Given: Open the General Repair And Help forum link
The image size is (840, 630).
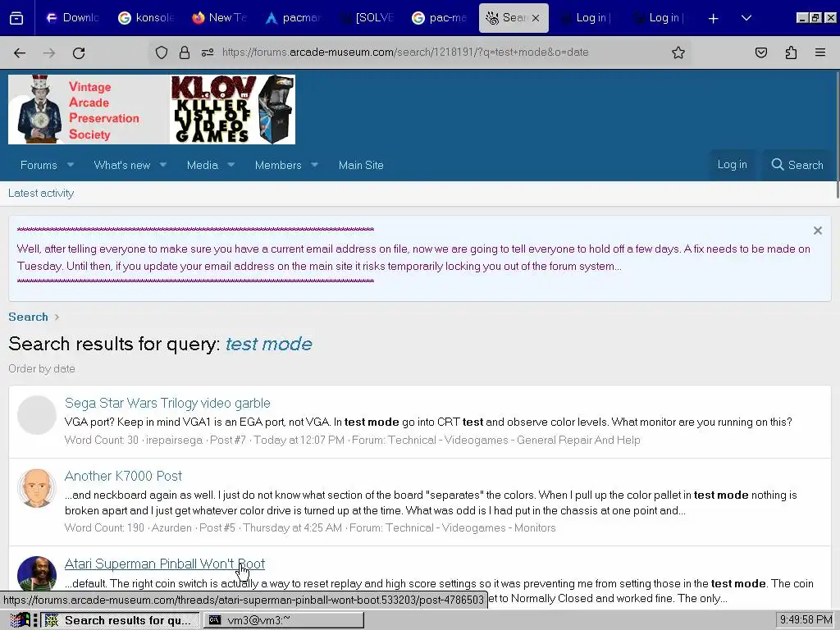Looking at the screenshot, I should tap(514, 440).
